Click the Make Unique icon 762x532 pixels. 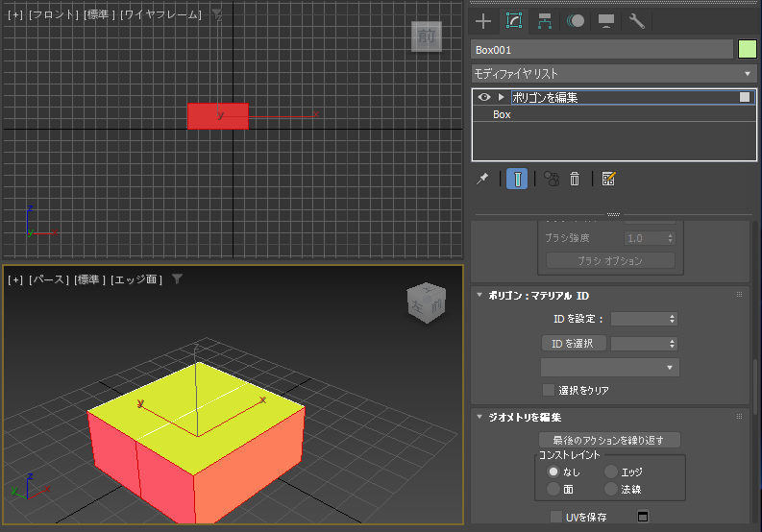(x=552, y=179)
